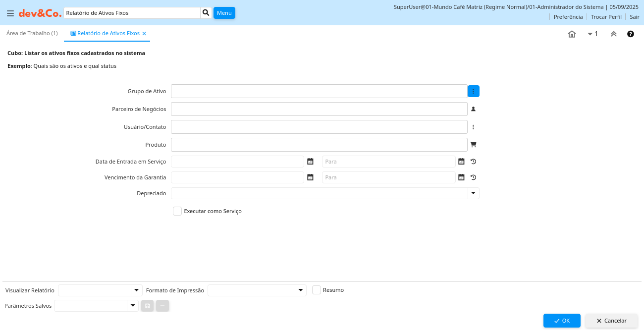
Task: Open the Grupo de Ativo lookup button
Action: 473,91
